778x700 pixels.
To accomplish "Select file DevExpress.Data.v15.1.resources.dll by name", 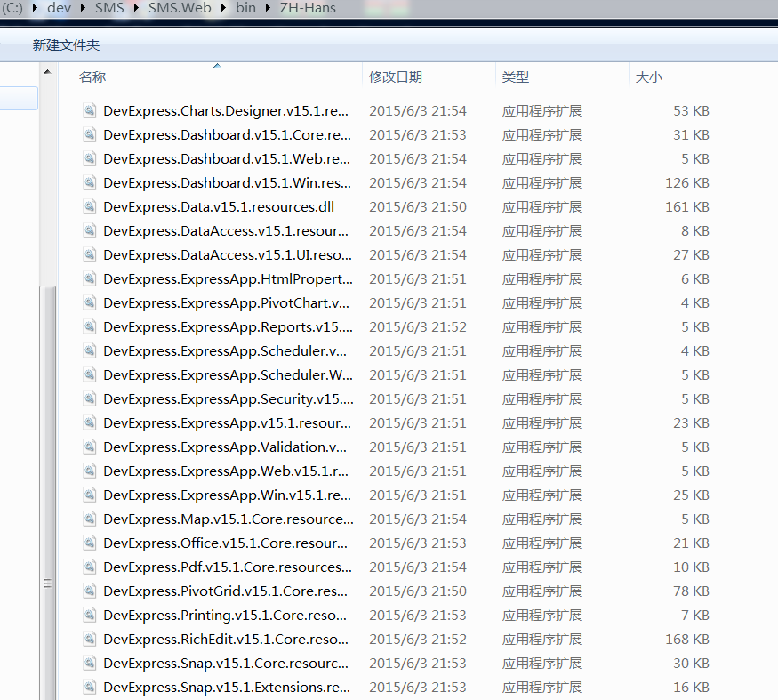I will (x=219, y=206).
